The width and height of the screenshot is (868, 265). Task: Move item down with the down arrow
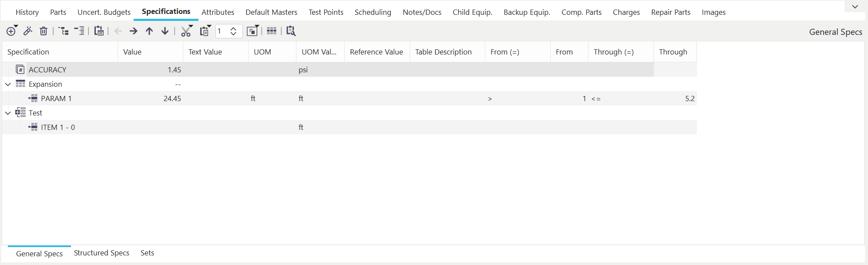click(165, 31)
